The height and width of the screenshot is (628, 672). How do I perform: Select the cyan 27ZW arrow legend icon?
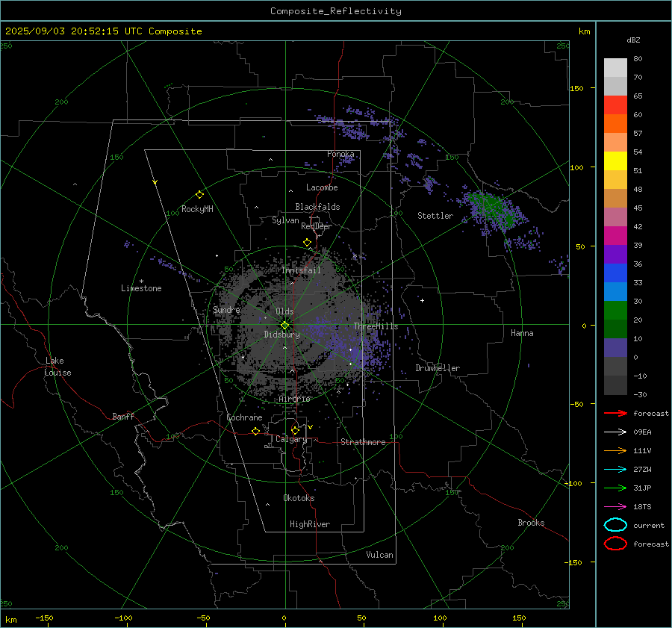pyautogui.click(x=615, y=469)
